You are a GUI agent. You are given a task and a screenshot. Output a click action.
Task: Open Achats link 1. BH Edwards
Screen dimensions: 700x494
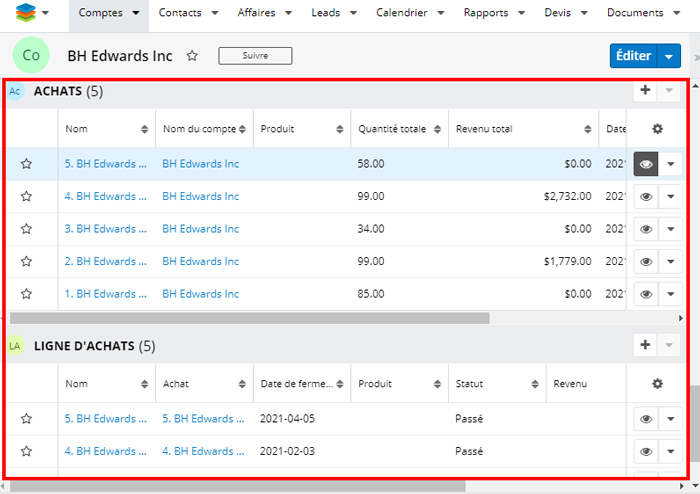[105, 294]
